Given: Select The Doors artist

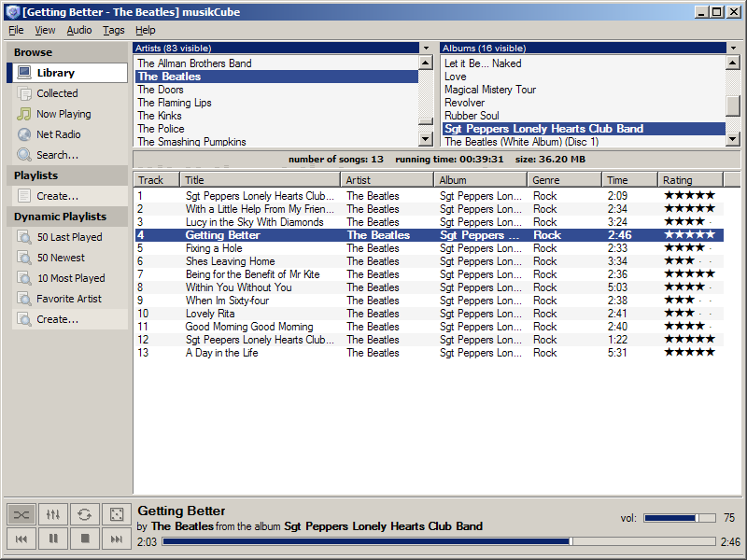Looking at the screenshot, I should pyautogui.click(x=276, y=90).
